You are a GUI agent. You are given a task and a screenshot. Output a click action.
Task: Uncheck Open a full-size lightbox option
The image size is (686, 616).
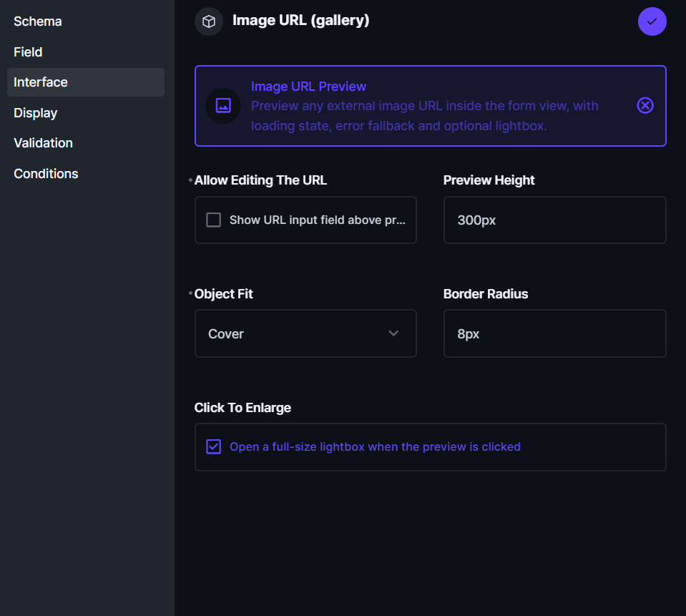tap(213, 446)
